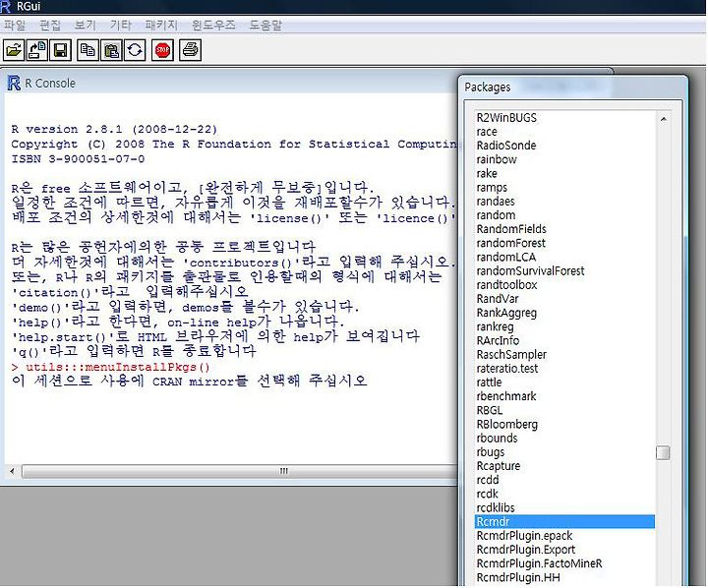Select the randomLCA package
708x588 pixels.
(x=564, y=258)
